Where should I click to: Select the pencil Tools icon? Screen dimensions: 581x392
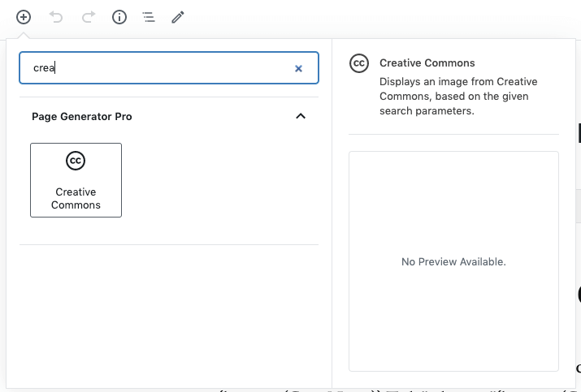click(178, 17)
